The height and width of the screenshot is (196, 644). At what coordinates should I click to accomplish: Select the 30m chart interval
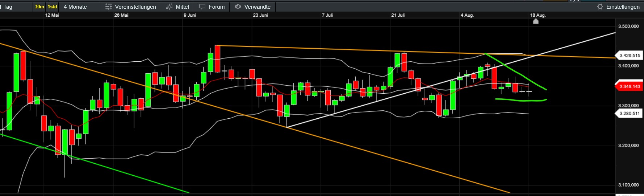click(39, 7)
